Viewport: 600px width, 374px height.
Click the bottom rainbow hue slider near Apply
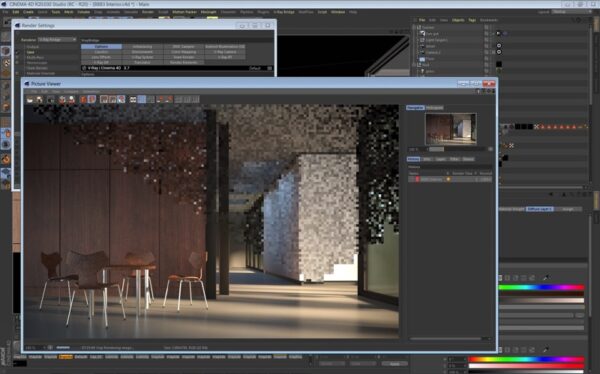tap(527, 359)
